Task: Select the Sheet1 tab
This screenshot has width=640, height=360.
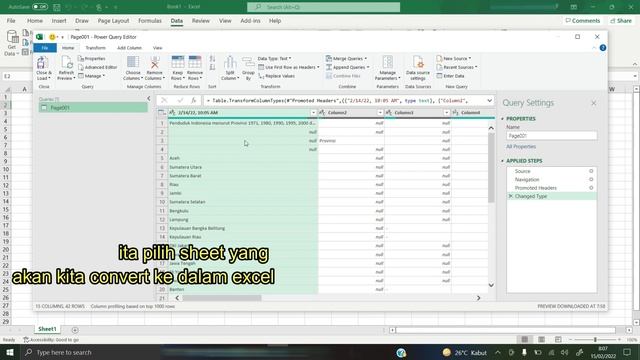Action: coord(47,329)
